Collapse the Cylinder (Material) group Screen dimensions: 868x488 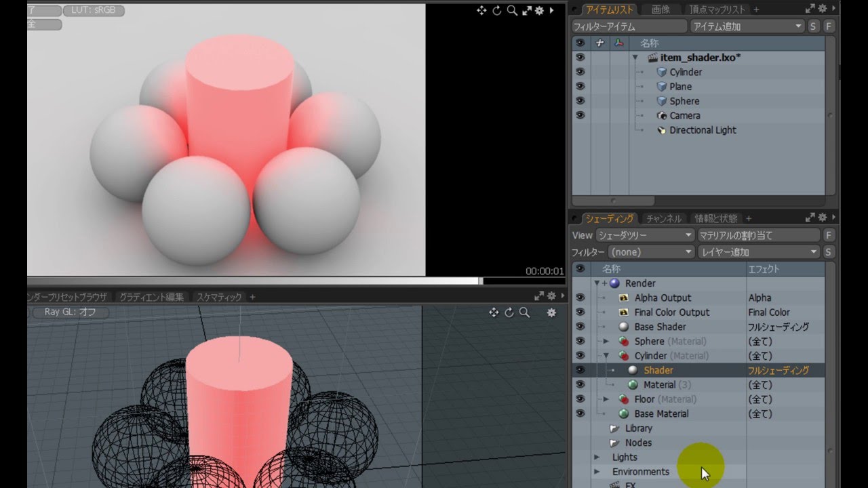click(x=606, y=356)
